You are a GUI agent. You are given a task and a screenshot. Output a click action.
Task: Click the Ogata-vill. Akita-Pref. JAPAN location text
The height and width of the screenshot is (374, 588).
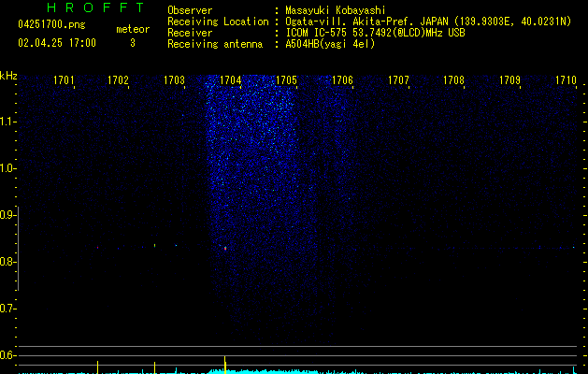428,22
